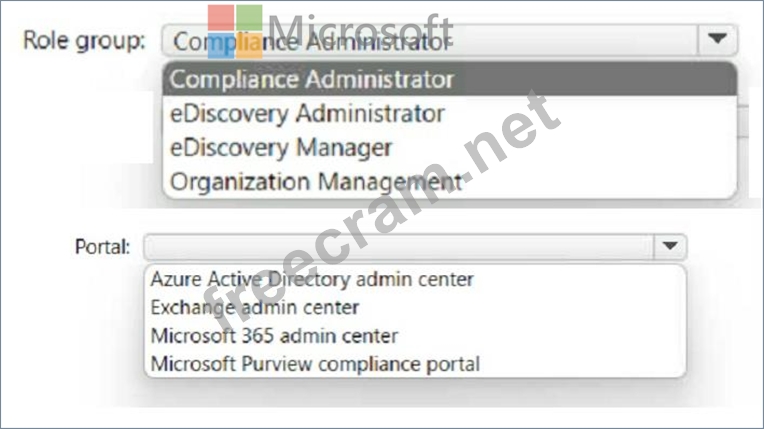Pick Microsoft 365 admin center

pyautogui.click(x=274, y=336)
